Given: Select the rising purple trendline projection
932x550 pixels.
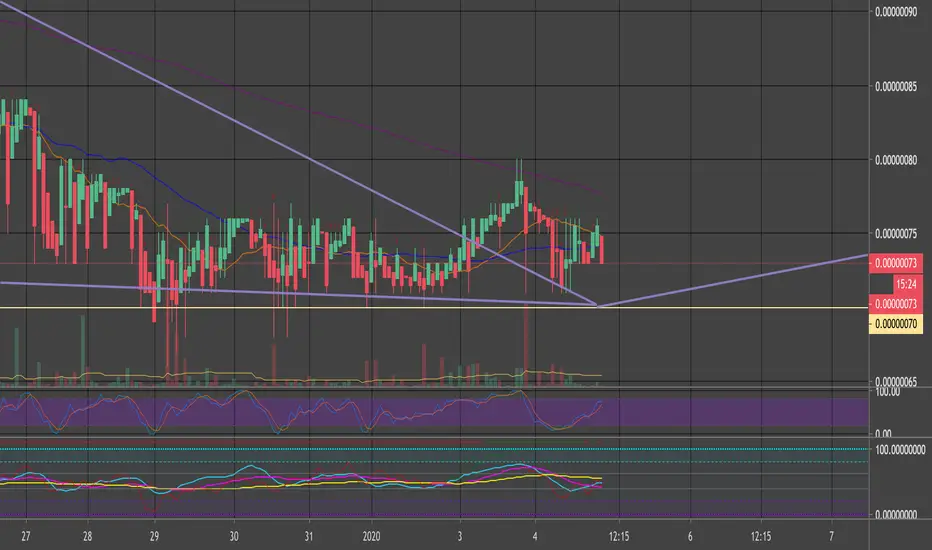Looking at the screenshot, I should (x=732, y=280).
